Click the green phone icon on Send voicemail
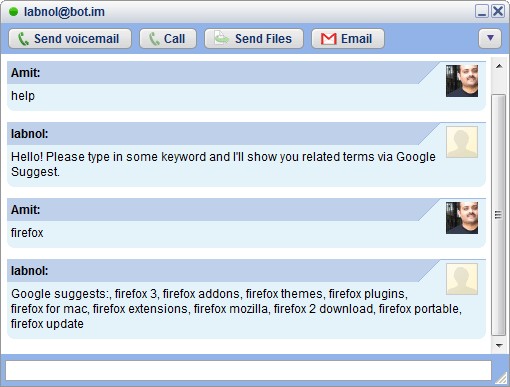Viewport: 510px width, 387px height. (23, 39)
